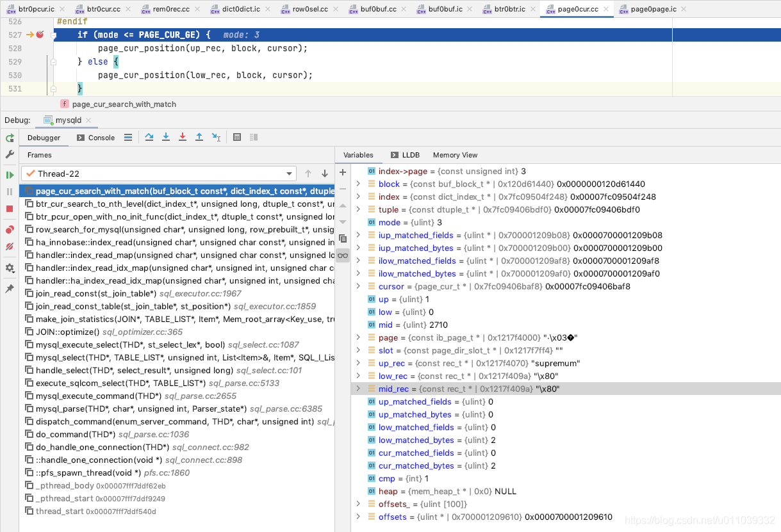Open the gear settings dropdown in debug sidebar
The width and height of the screenshot is (781, 532).
click(10, 268)
